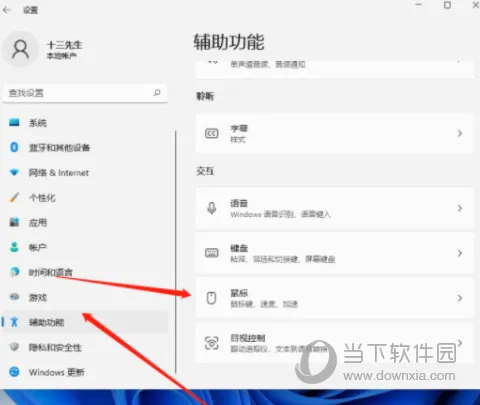Click the 辅助功能 accessibility figure icon

14,322
